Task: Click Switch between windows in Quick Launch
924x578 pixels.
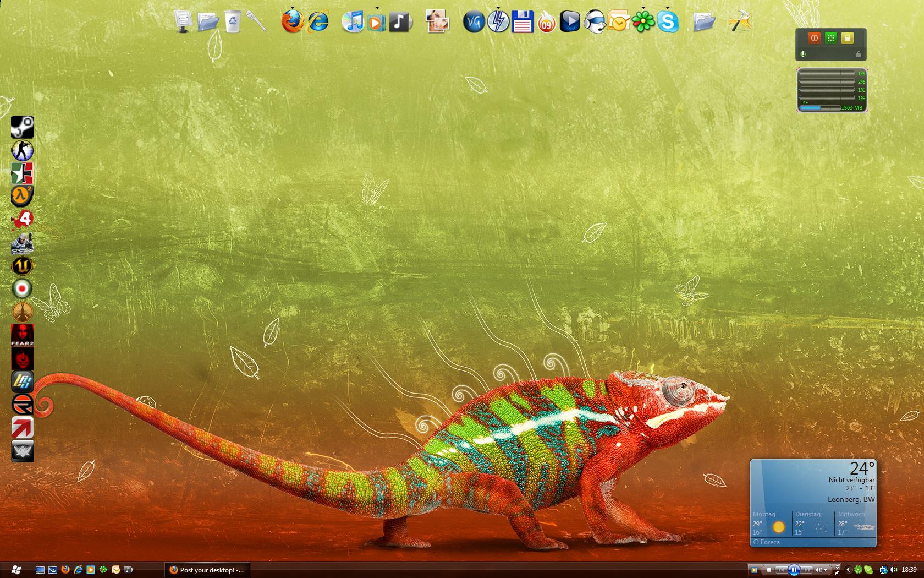Action: pyautogui.click(x=53, y=570)
